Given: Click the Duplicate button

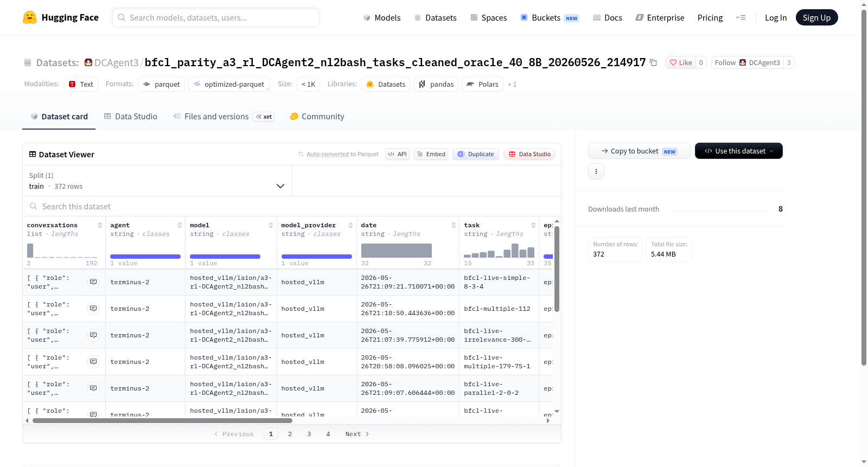Looking at the screenshot, I should click(476, 154).
